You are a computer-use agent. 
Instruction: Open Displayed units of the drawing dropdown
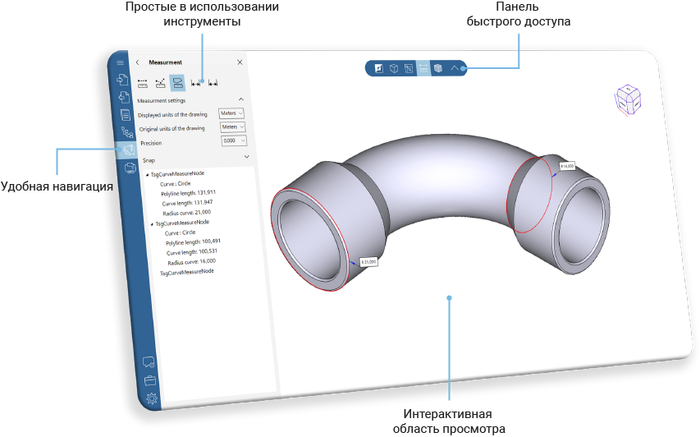pos(231,113)
